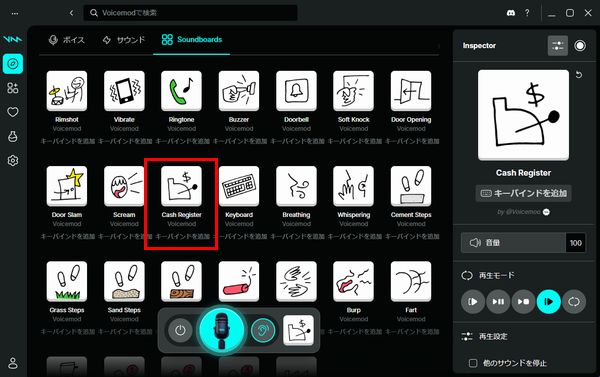Select the Cash Register sound tile
Image resolution: width=600 pixels, height=377 pixels.
(x=181, y=186)
